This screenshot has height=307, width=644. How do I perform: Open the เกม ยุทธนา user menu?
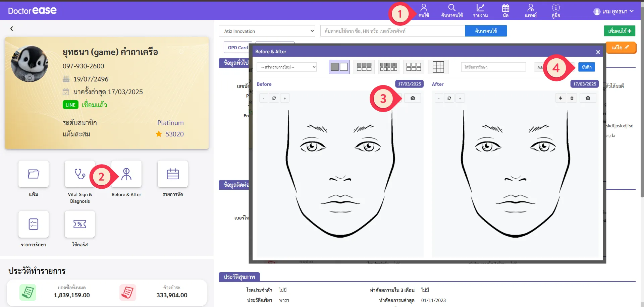[x=613, y=11]
